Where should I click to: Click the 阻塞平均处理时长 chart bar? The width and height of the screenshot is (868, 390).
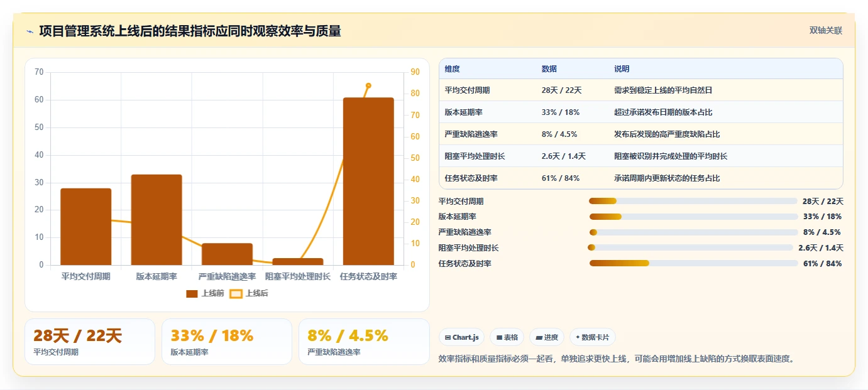(x=298, y=261)
